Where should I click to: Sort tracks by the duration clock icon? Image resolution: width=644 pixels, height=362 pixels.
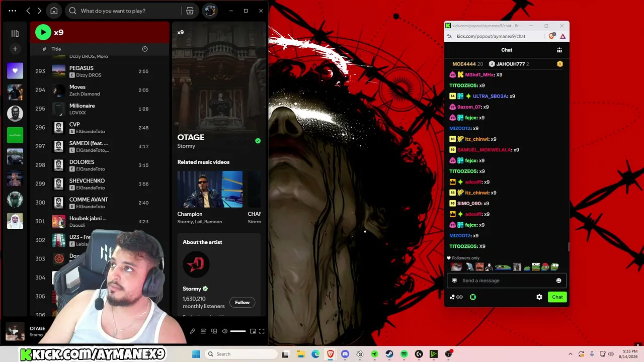(x=145, y=49)
